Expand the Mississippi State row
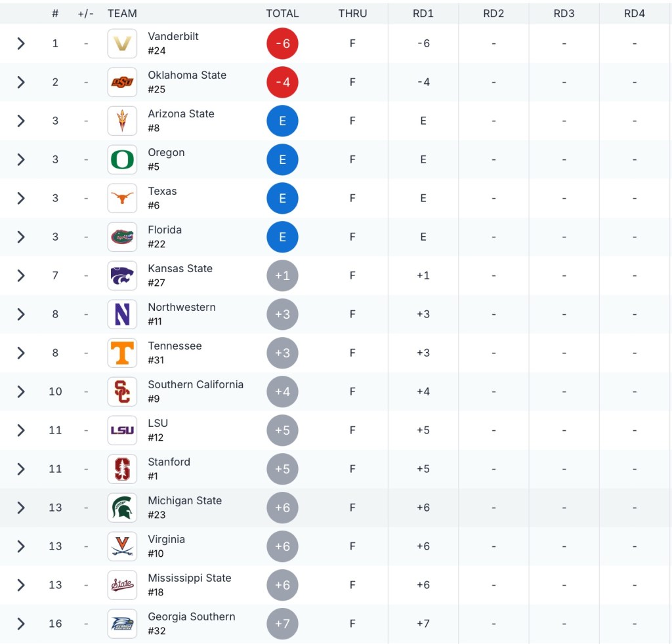The image size is (672, 644). pyautogui.click(x=21, y=585)
